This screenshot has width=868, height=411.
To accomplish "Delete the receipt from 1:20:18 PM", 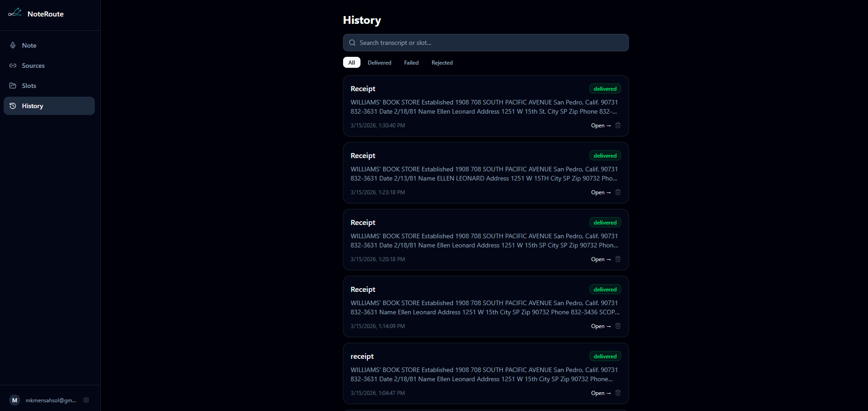I will 618,259.
